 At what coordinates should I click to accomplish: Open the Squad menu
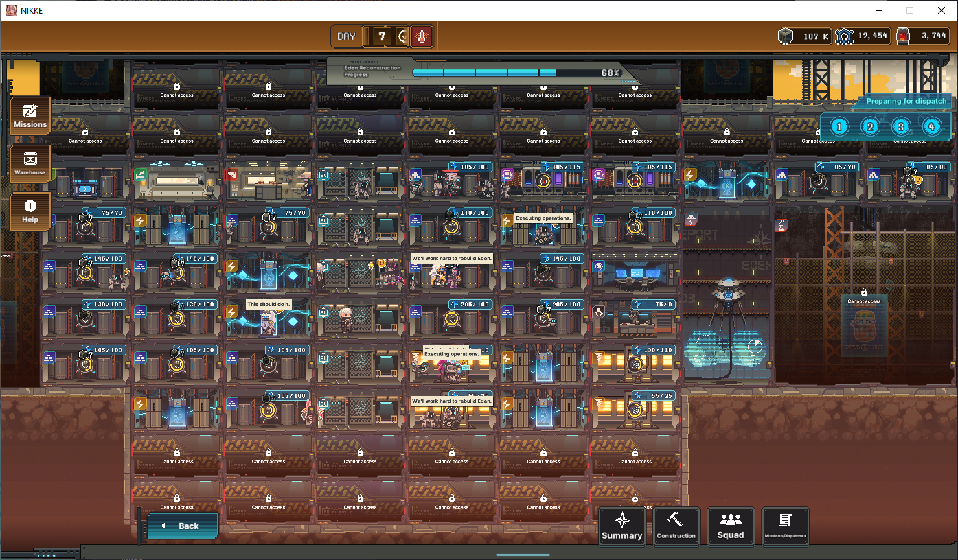(x=731, y=526)
